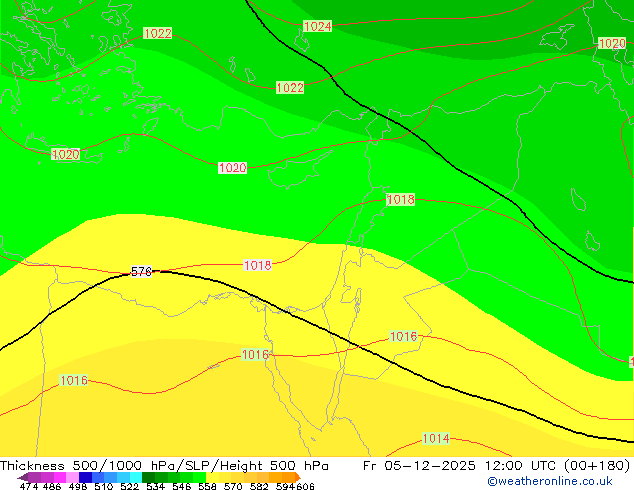
Task: Click the 558 legend value
Action: coord(207,486)
